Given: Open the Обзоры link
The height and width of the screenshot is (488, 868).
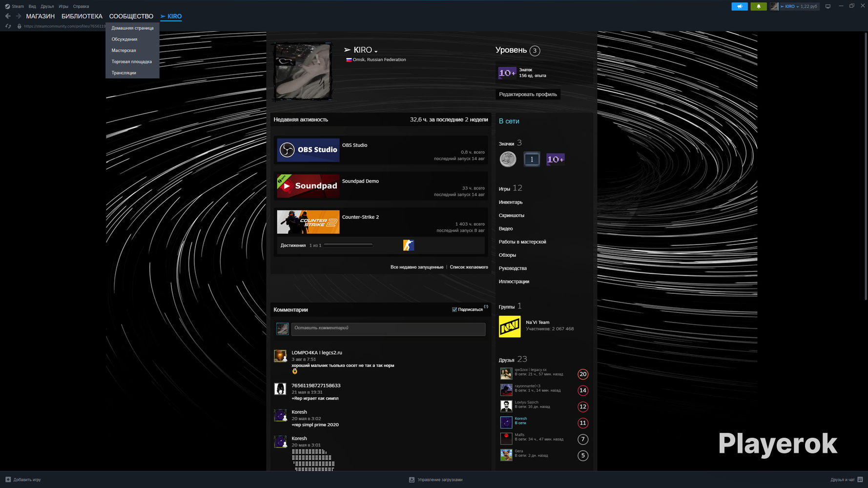Looking at the screenshot, I should click(507, 255).
